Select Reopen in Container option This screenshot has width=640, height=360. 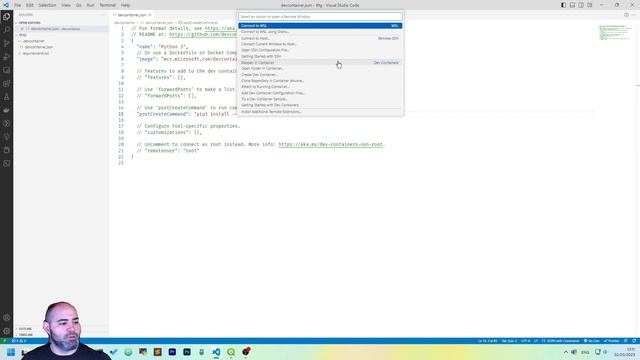pyautogui.click(x=320, y=63)
